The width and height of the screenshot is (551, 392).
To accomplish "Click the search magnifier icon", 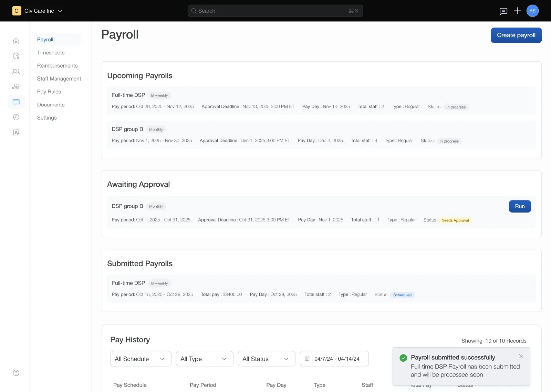I will (x=194, y=11).
